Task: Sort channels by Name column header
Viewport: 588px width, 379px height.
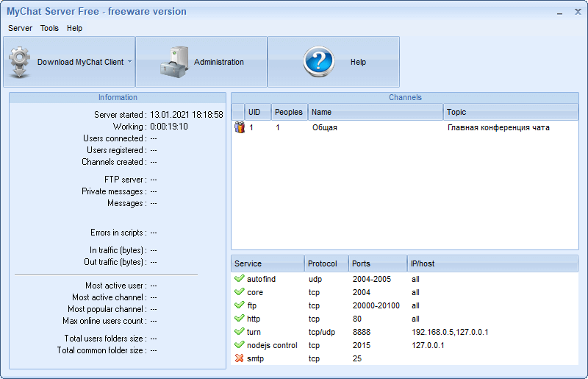Action: click(x=376, y=112)
